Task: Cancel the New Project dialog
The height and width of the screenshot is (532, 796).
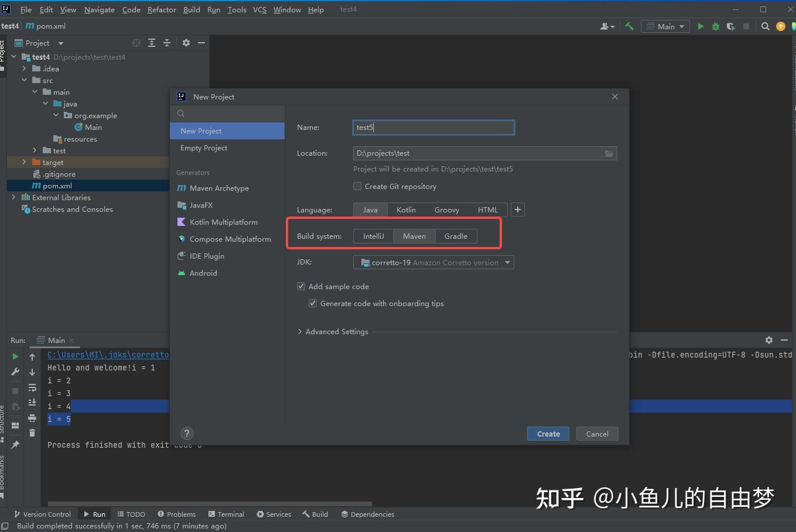Action: tap(597, 434)
